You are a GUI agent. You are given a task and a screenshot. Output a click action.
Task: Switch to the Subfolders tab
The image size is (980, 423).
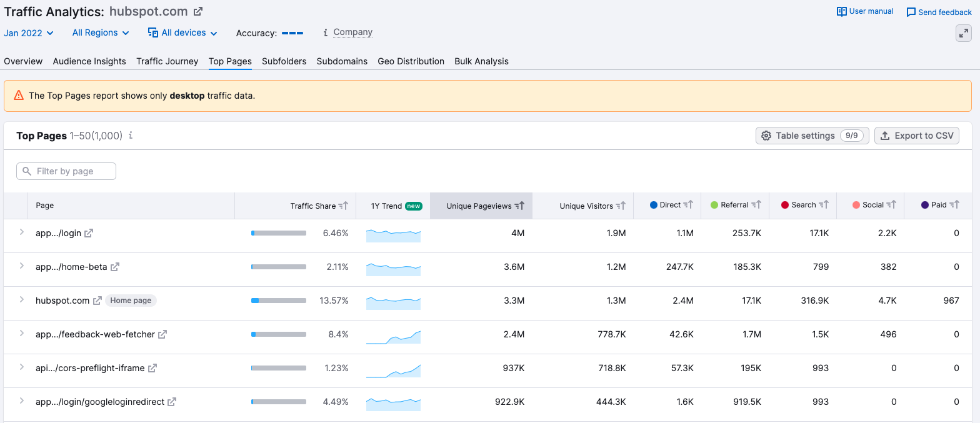pyautogui.click(x=284, y=61)
